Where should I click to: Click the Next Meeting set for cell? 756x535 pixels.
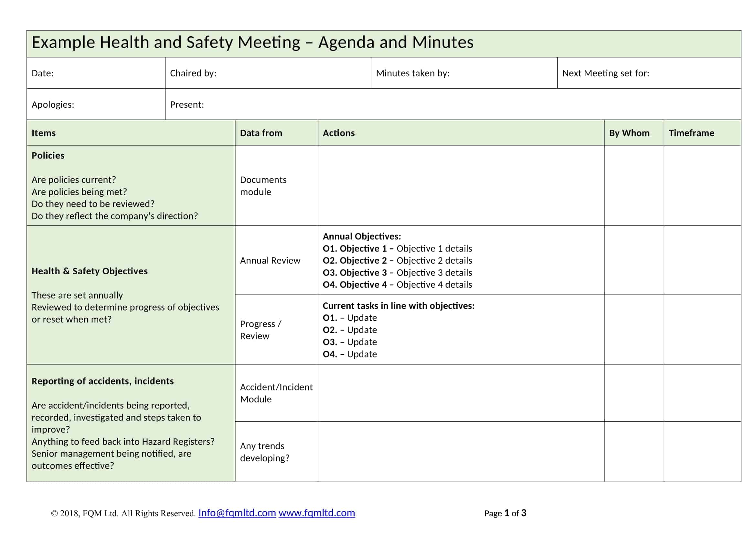click(x=649, y=73)
